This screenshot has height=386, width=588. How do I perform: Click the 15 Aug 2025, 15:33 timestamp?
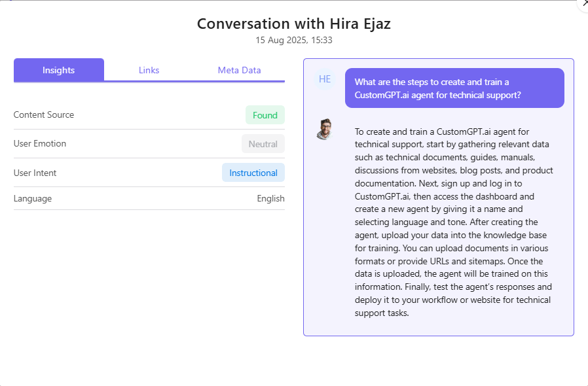point(294,40)
